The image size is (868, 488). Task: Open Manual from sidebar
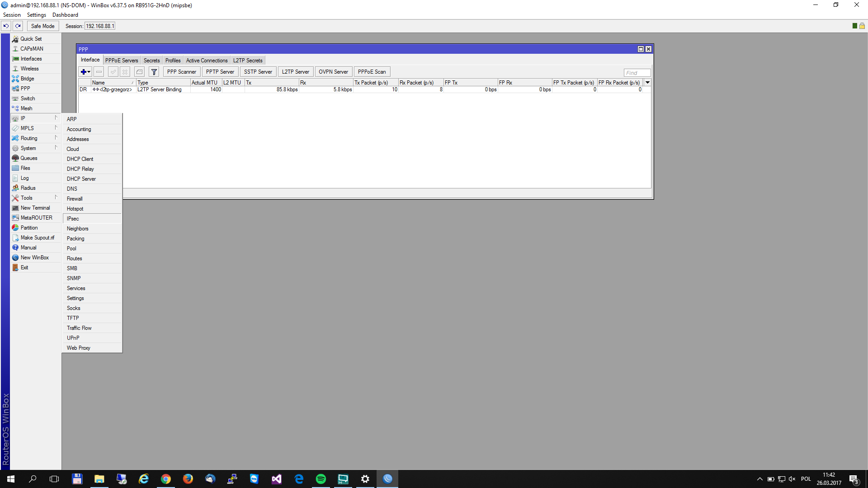[x=36, y=248]
